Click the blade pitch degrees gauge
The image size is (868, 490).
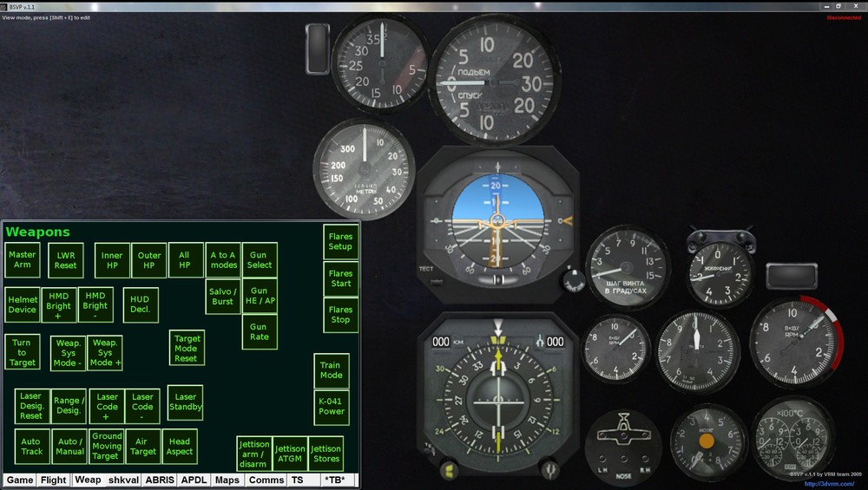[627, 268]
